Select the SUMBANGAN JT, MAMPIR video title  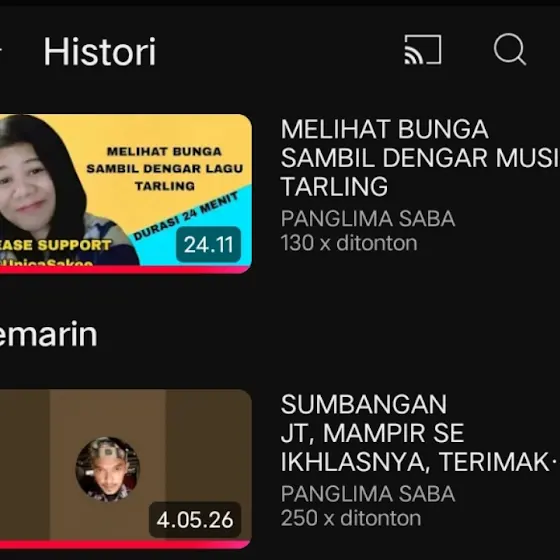click(420, 432)
